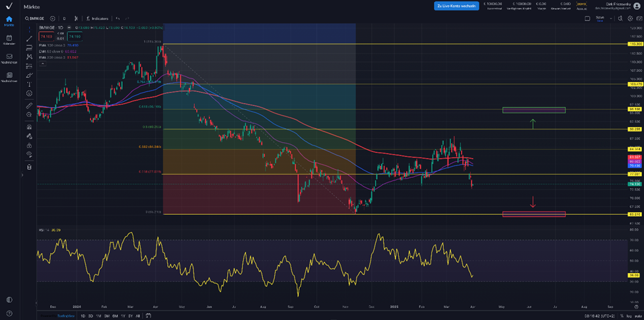
Task: Toggle auto scale on price axis
Action: pos(637,316)
